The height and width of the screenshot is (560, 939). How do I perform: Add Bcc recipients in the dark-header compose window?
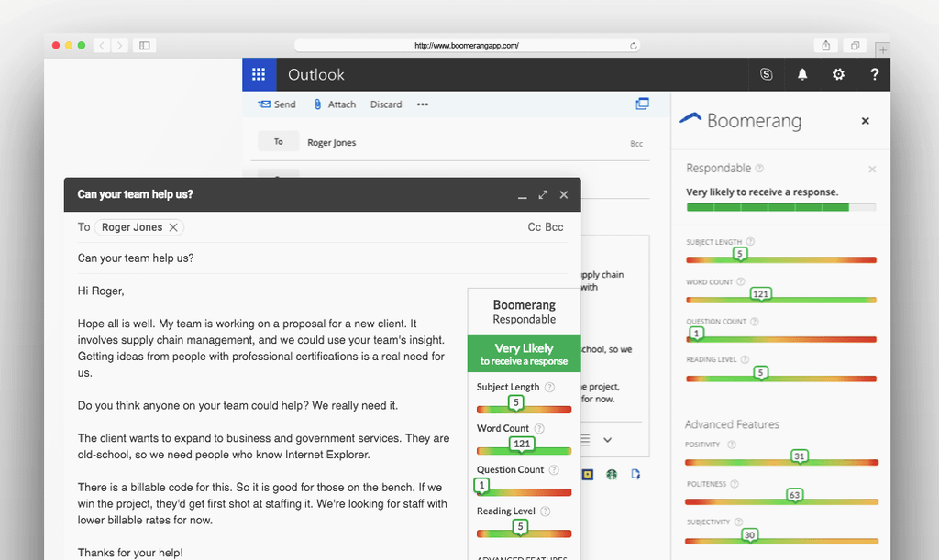[555, 227]
